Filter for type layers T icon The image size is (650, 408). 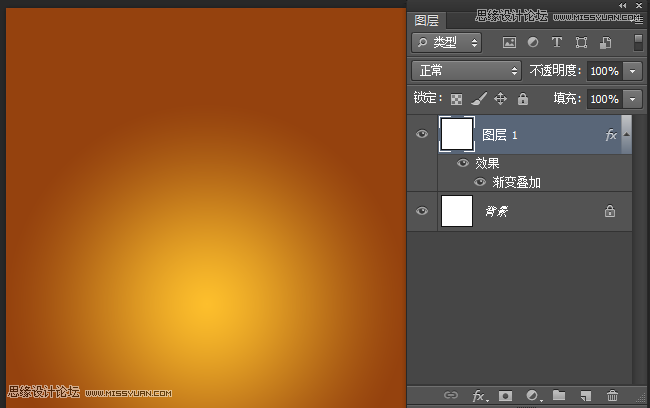[556, 42]
